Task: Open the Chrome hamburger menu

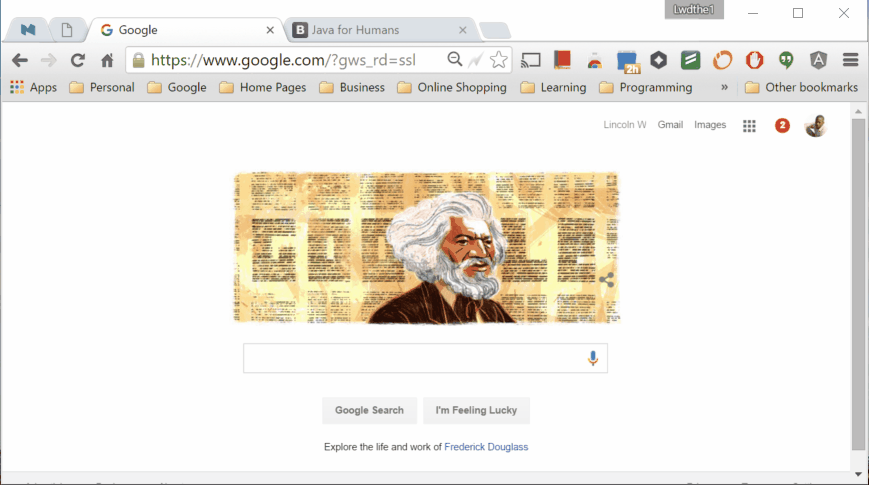Action: (850, 60)
